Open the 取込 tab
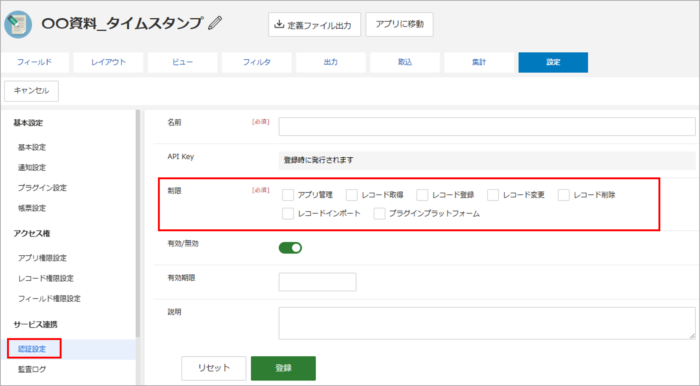This screenshot has width=700, height=386. pos(405,62)
